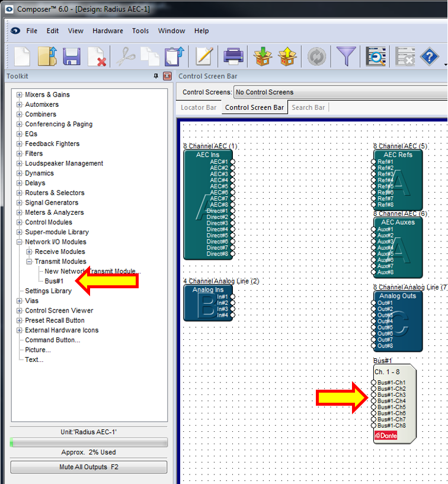Expand the Vias tree node
Screen dimensions: 448x484
[x=19, y=301]
